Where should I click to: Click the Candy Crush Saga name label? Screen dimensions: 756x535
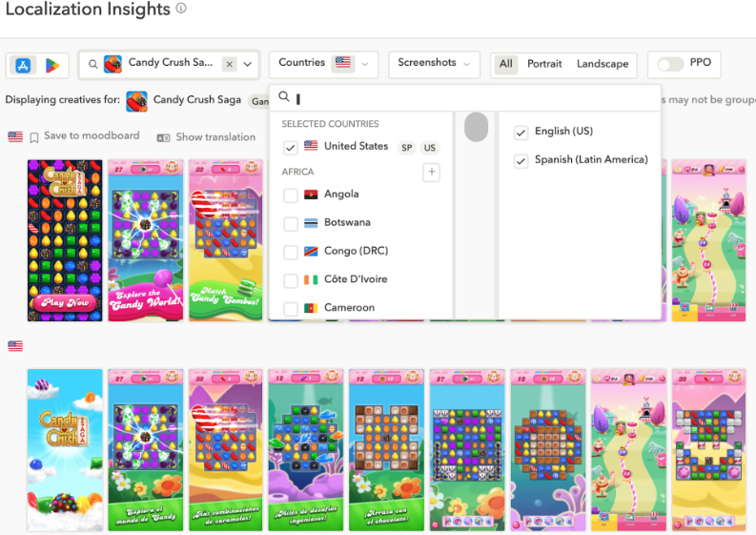196,99
